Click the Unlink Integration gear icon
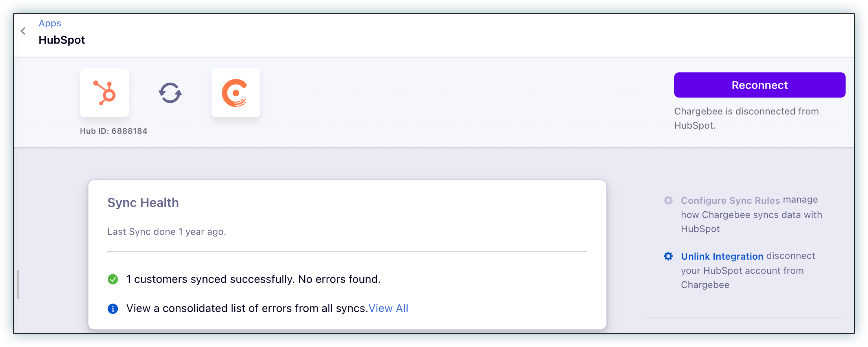The width and height of the screenshot is (868, 347). (x=668, y=256)
